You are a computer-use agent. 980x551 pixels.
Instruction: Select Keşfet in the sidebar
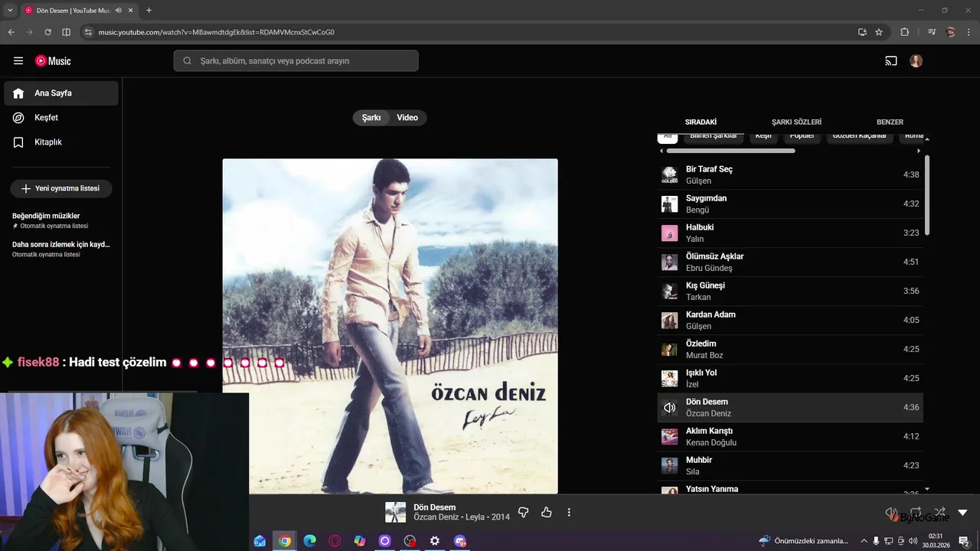[x=61, y=118]
